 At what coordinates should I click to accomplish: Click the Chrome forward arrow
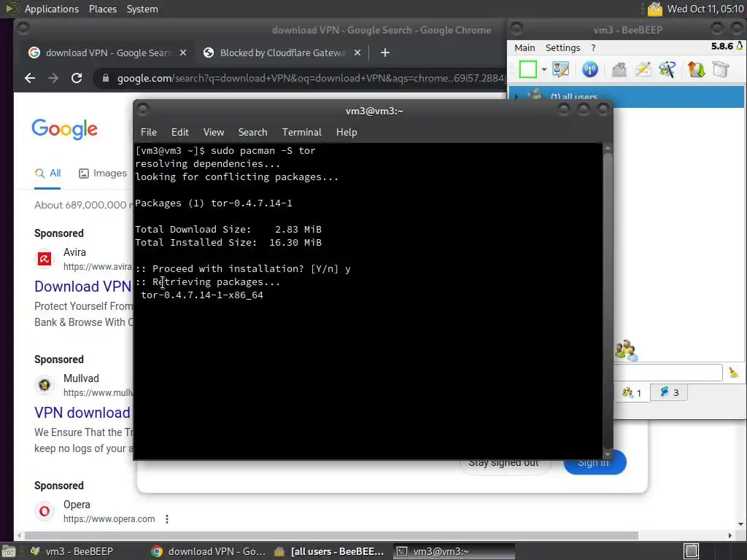[53, 78]
